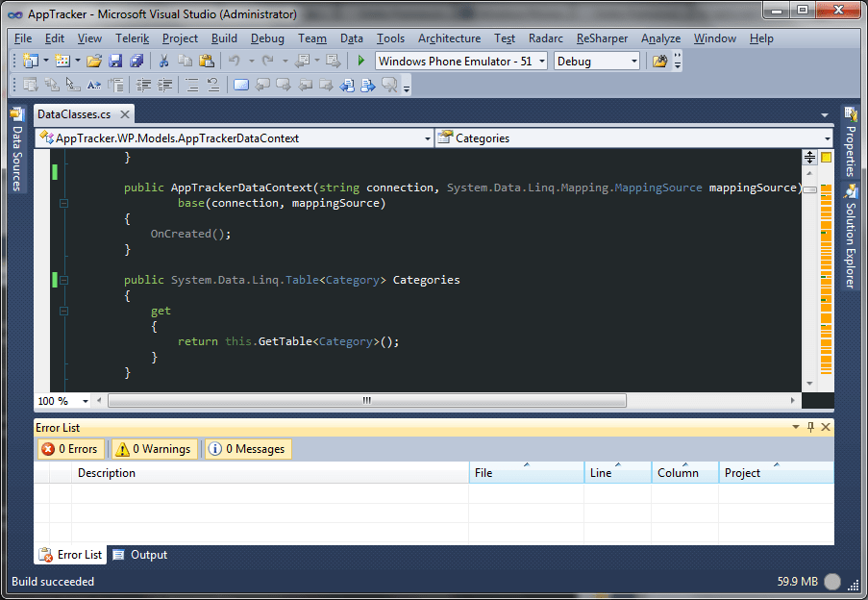Open the ReSharper menu
Image resolution: width=868 pixels, height=600 pixels.
pyautogui.click(x=602, y=38)
